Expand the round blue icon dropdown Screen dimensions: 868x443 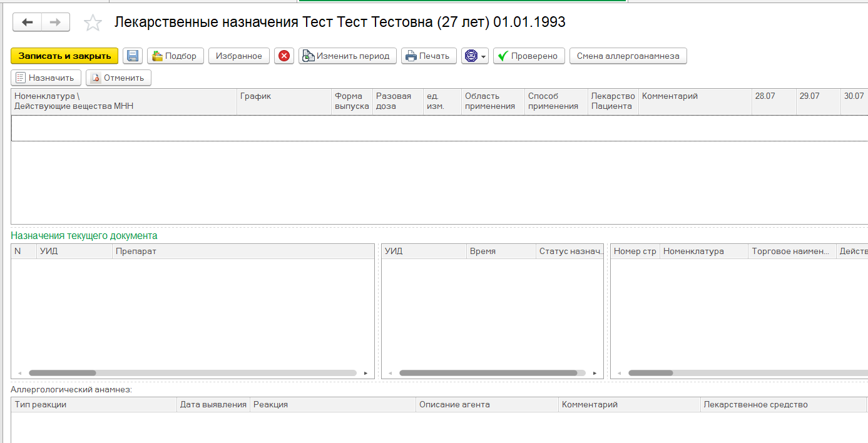(x=475, y=56)
